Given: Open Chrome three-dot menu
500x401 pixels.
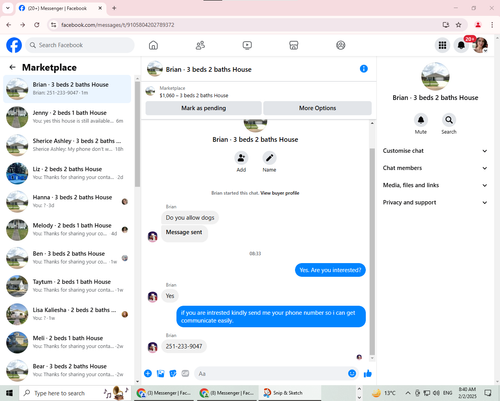Looking at the screenshot, I should pyautogui.click(x=492, y=25).
